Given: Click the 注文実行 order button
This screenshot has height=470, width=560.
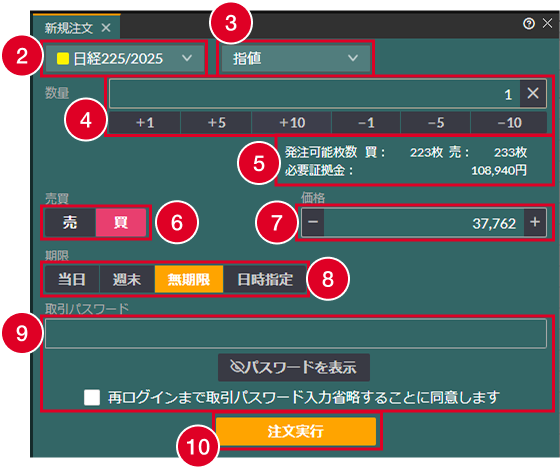Looking at the screenshot, I should pos(296,431).
